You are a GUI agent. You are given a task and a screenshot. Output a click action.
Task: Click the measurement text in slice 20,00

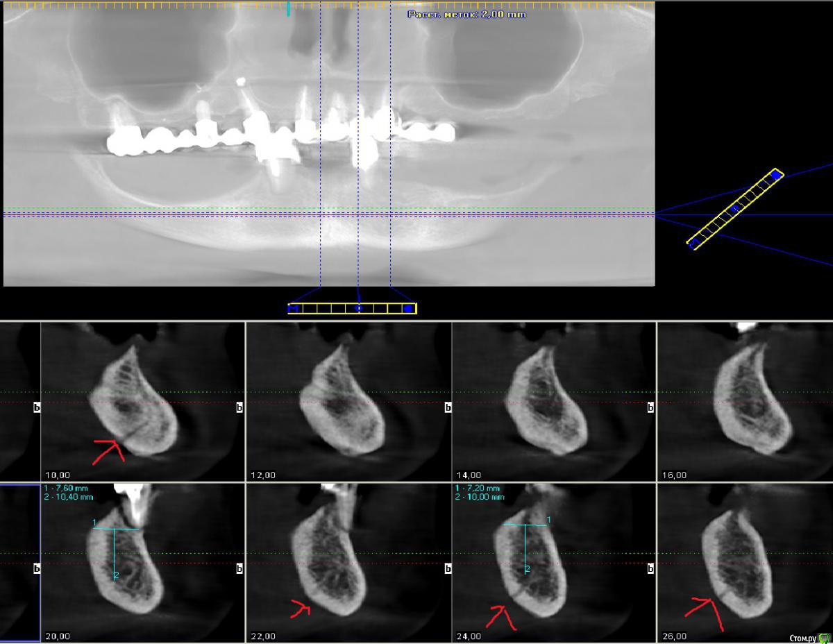(68, 493)
